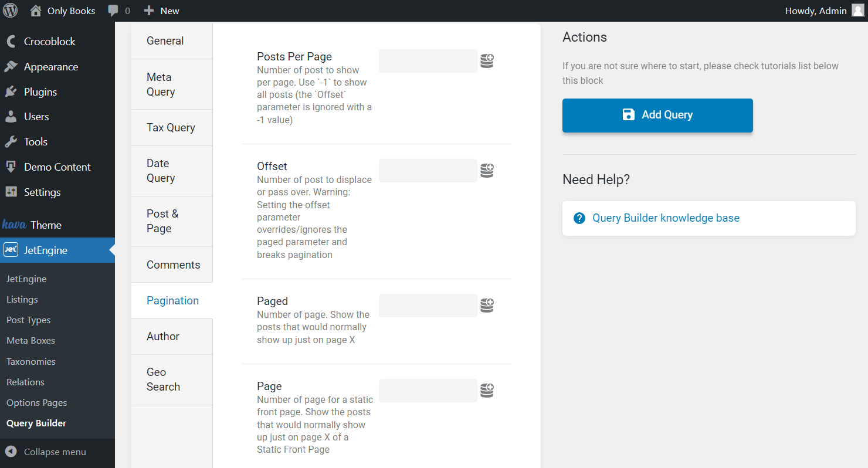Open Query Builder knowledge base link

666,218
